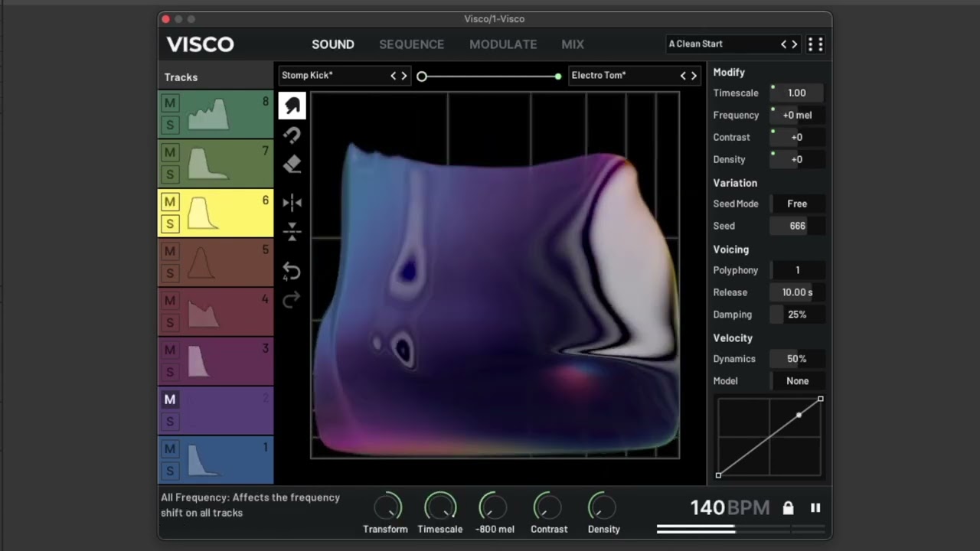The width and height of the screenshot is (980, 551).
Task: Click the Polyphony value field
Action: coord(797,271)
